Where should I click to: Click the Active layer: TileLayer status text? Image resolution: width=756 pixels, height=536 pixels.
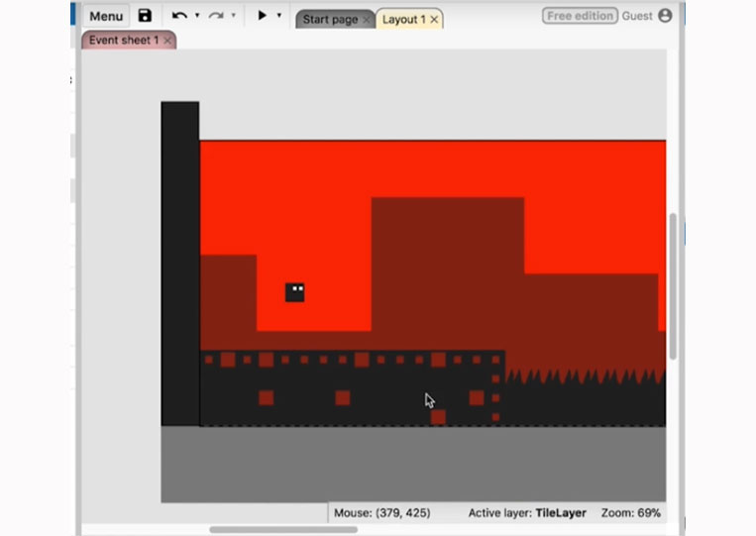[x=527, y=513]
